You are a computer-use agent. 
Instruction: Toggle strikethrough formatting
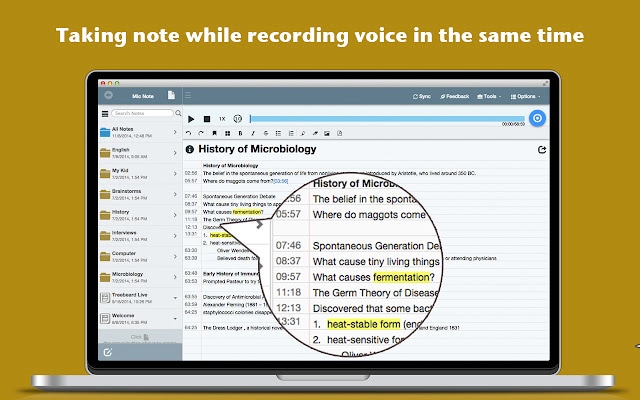(x=266, y=133)
